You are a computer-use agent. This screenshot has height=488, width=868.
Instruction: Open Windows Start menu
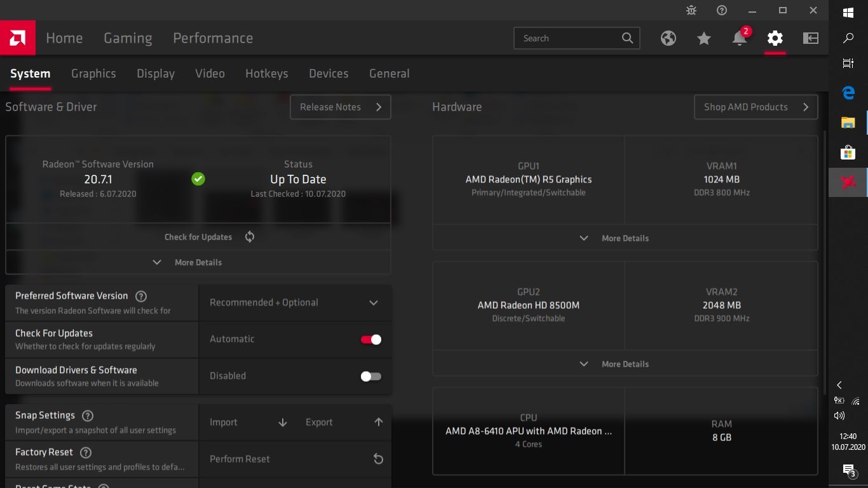[x=848, y=12]
